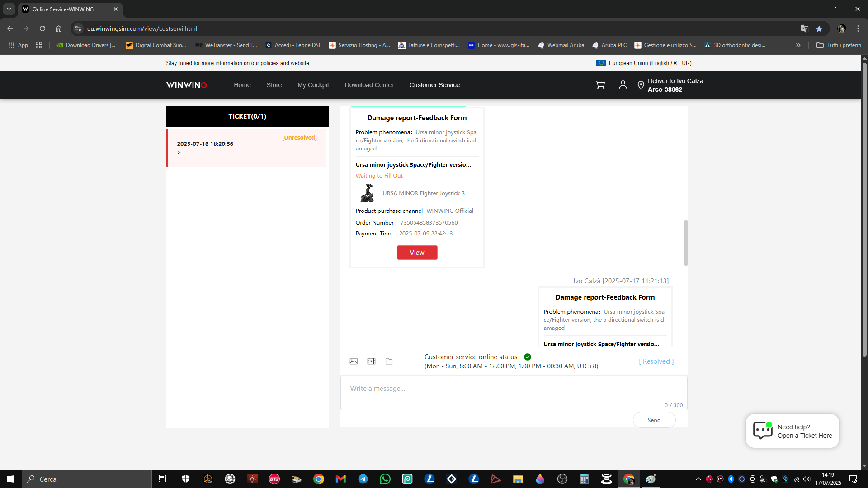The width and height of the screenshot is (868, 488).
Task: Open the Digital Combat Sim bookmark
Action: pyautogui.click(x=156, y=45)
